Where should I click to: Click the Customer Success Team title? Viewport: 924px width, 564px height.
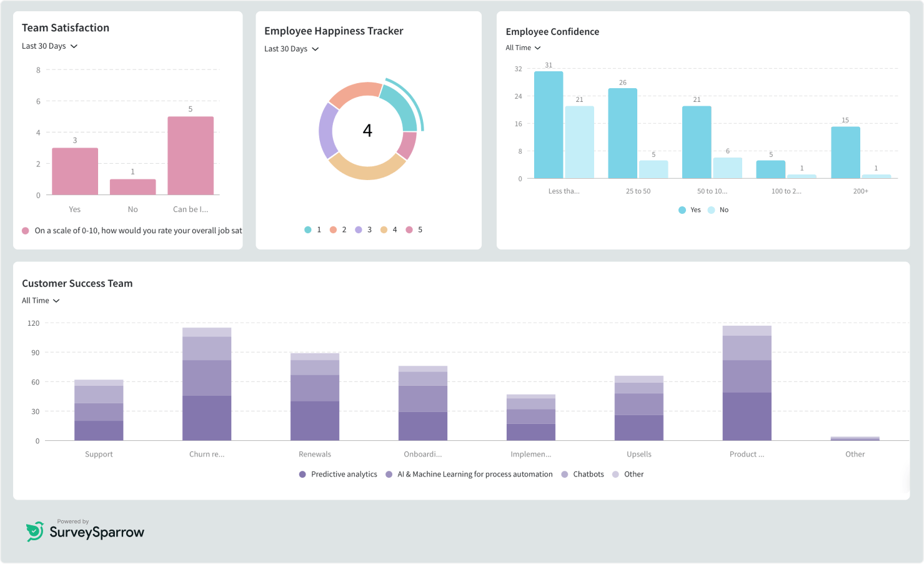coord(77,284)
